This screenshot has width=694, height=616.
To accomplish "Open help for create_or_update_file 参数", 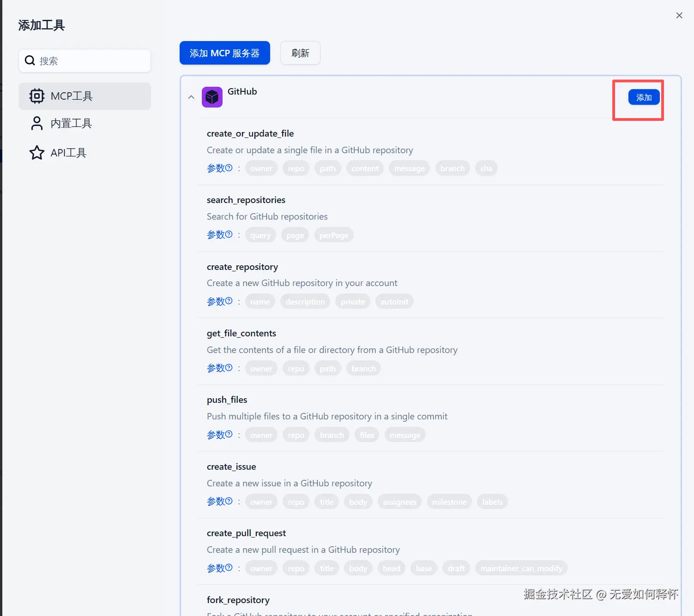I will [229, 167].
